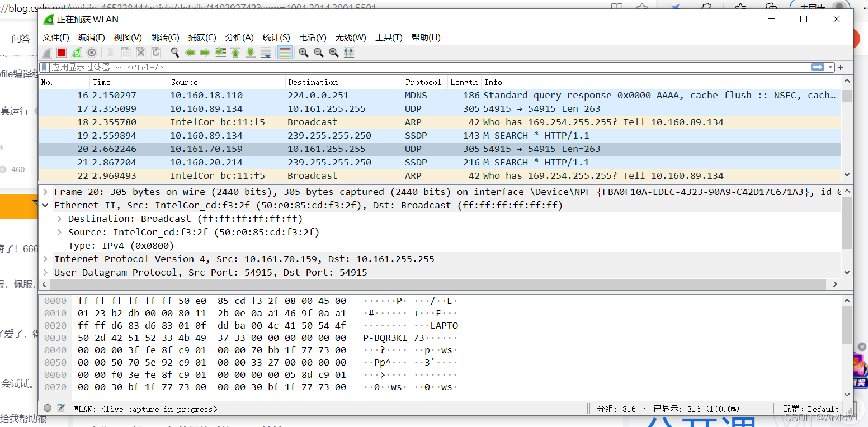The image size is (868, 427).
Task: Open the 捕获(C) menu
Action: [202, 37]
